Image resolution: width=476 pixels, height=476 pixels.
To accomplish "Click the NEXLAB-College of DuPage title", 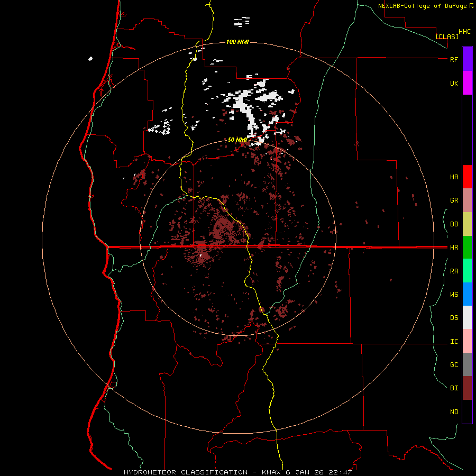I will coord(423,6).
